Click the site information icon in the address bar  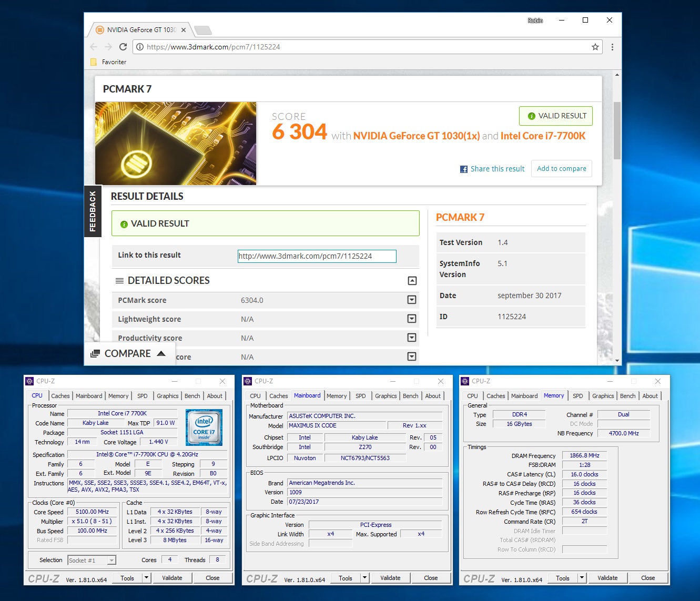[140, 47]
